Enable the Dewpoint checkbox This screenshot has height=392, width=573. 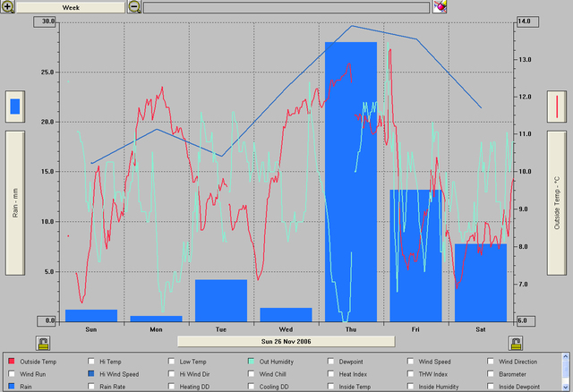(x=332, y=362)
